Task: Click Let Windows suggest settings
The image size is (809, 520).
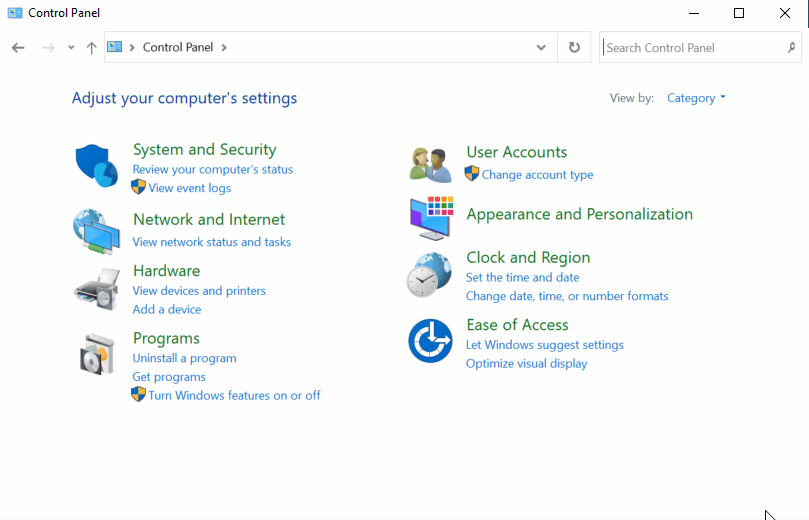Action: coord(544,345)
